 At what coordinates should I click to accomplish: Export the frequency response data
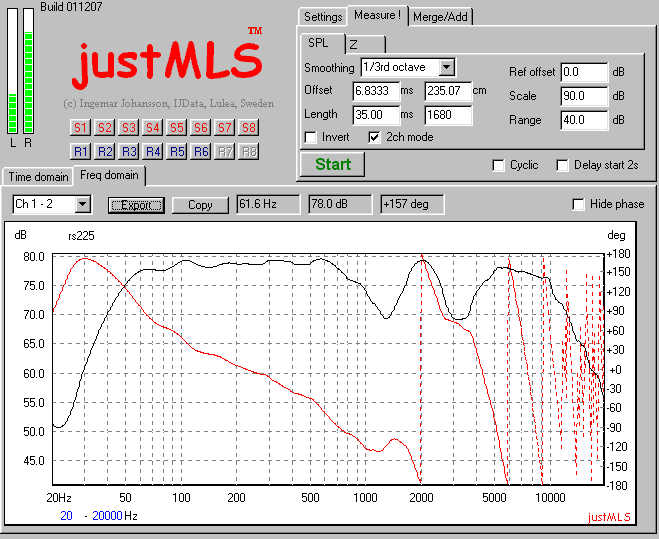click(x=136, y=205)
